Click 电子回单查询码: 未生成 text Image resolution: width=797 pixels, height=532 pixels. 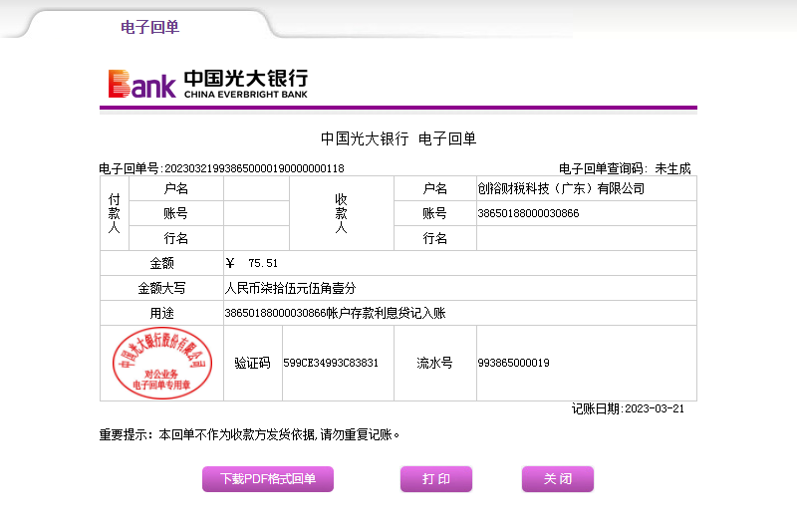point(625,168)
